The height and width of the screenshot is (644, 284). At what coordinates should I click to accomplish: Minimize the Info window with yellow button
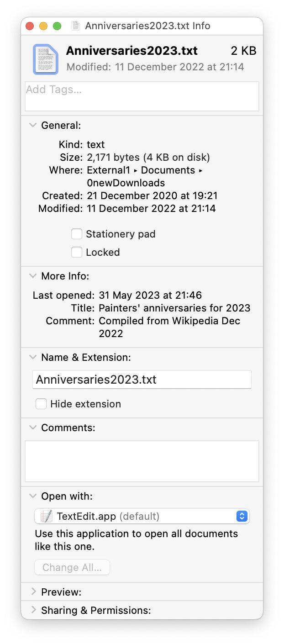[43, 26]
